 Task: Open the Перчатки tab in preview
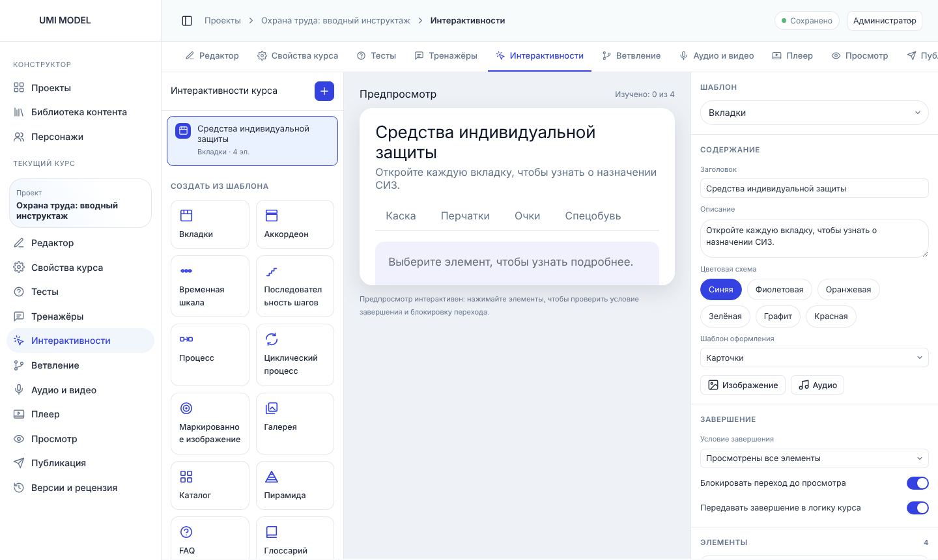tap(465, 216)
